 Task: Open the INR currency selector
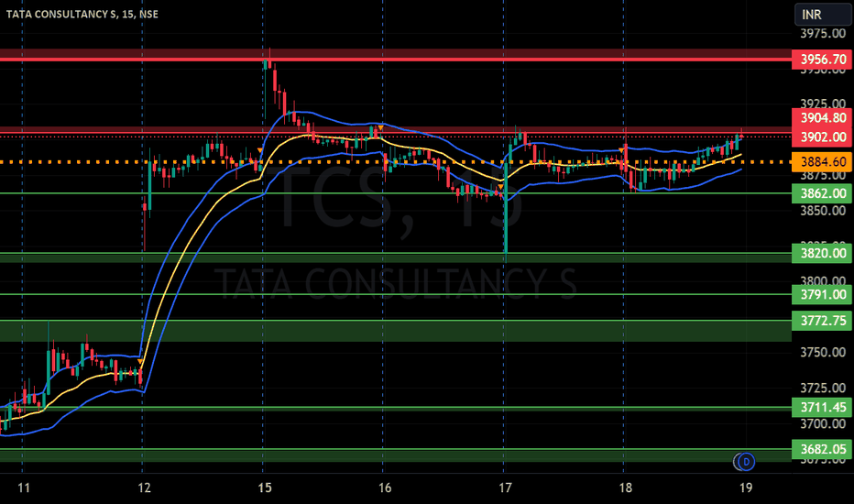tap(823, 15)
